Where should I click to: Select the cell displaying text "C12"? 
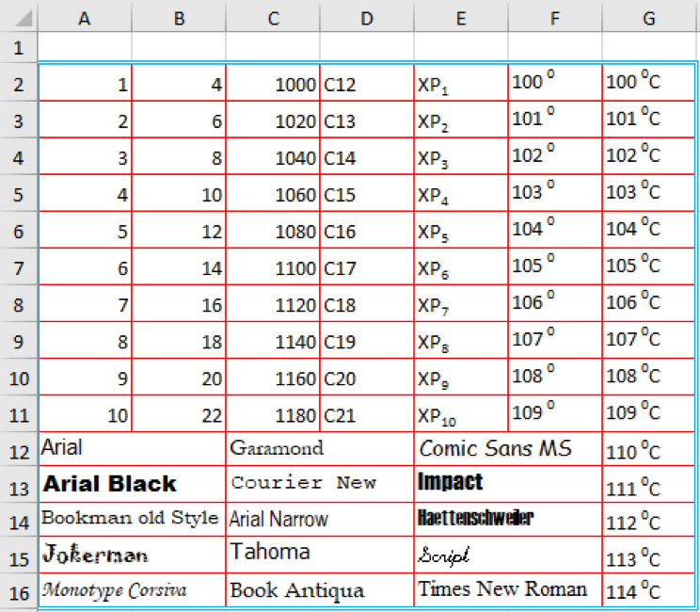coord(367,85)
